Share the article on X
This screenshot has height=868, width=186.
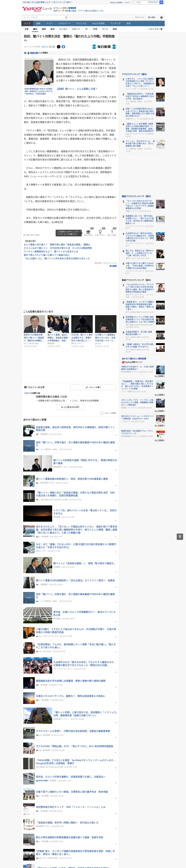click(59, 47)
